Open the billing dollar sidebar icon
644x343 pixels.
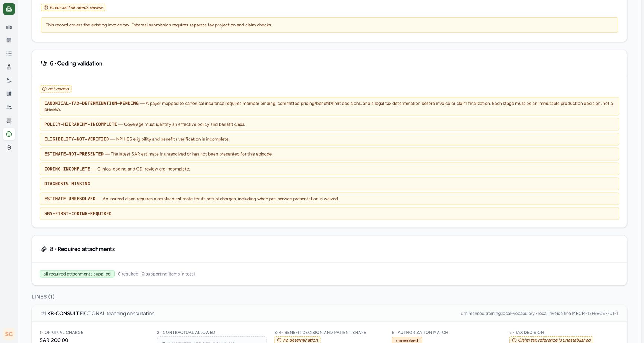[x=9, y=134]
